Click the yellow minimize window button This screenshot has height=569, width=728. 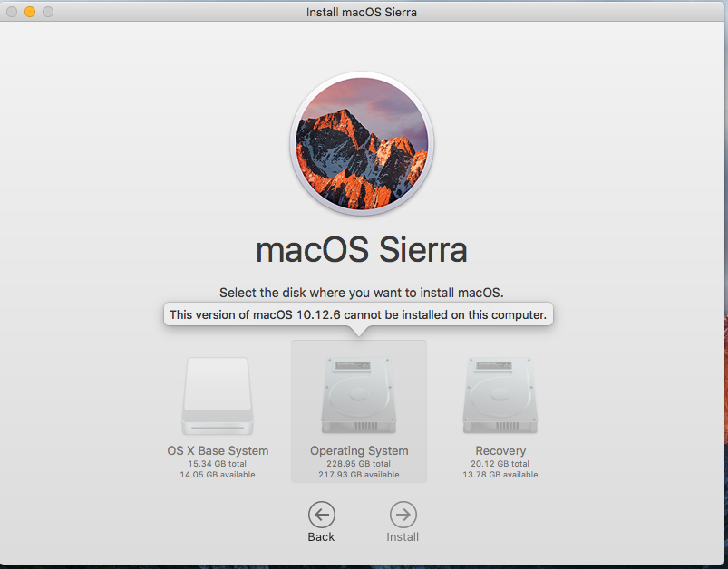(x=30, y=12)
